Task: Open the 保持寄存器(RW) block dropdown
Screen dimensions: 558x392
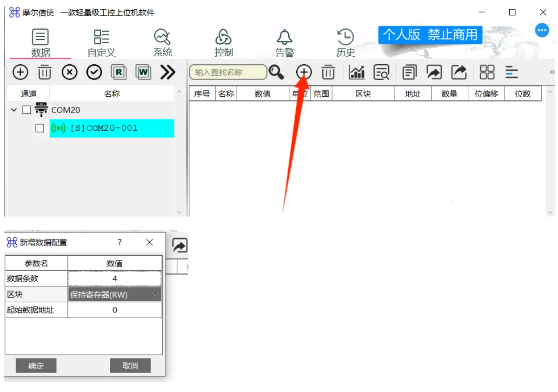Action: (115, 294)
